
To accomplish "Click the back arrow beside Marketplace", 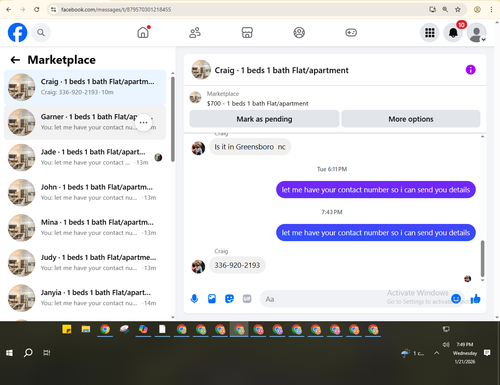I will [15, 60].
